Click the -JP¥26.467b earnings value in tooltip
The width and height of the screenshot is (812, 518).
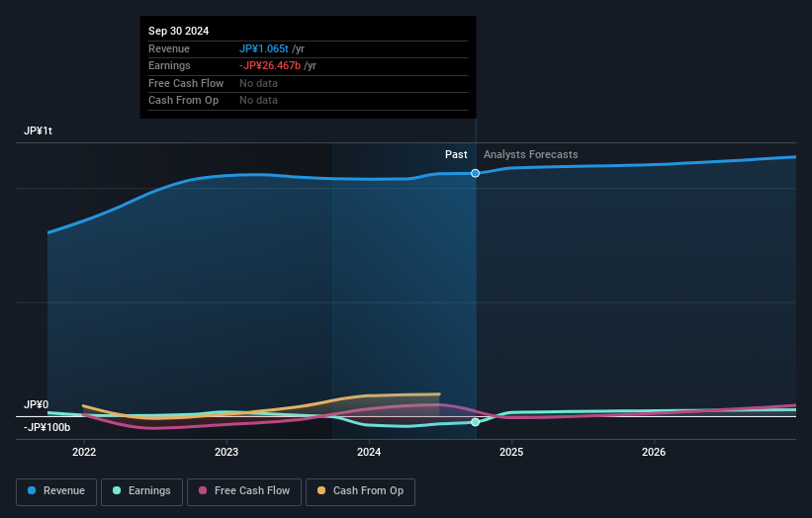point(270,65)
